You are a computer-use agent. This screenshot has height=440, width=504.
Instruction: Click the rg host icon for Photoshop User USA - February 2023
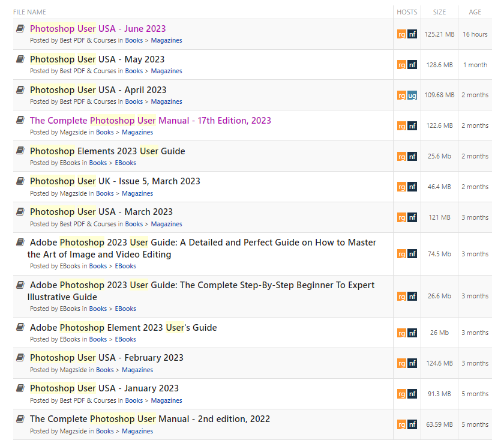(x=401, y=363)
